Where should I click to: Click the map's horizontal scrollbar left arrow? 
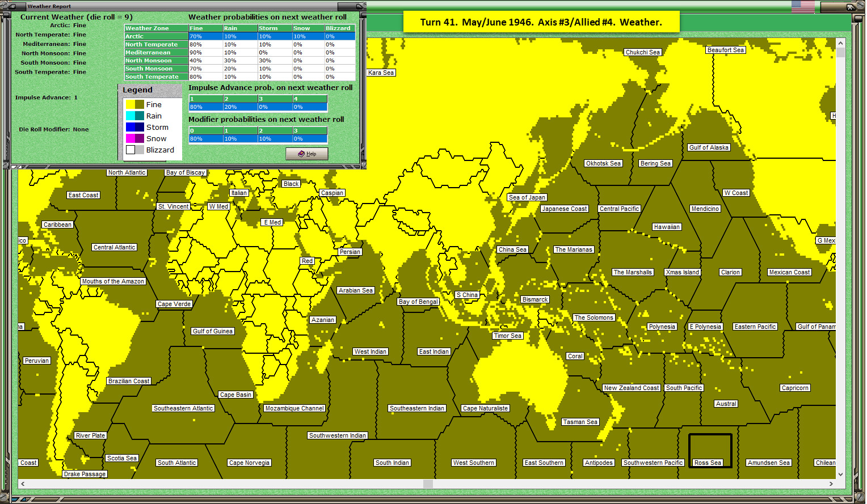[23, 484]
